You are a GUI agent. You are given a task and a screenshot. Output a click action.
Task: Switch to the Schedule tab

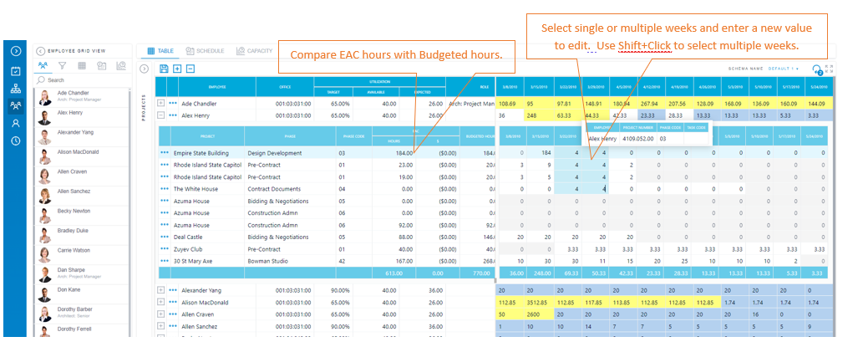(205, 51)
